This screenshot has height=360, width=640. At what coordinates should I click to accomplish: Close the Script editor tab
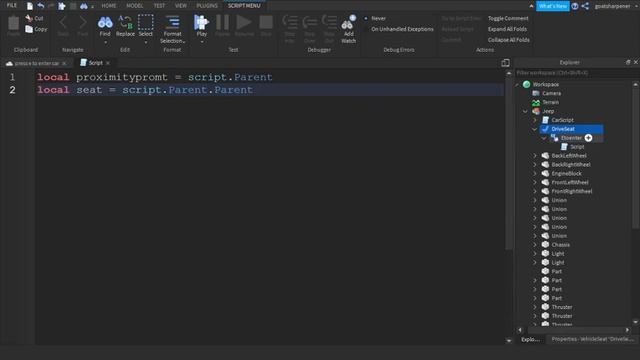point(108,63)
